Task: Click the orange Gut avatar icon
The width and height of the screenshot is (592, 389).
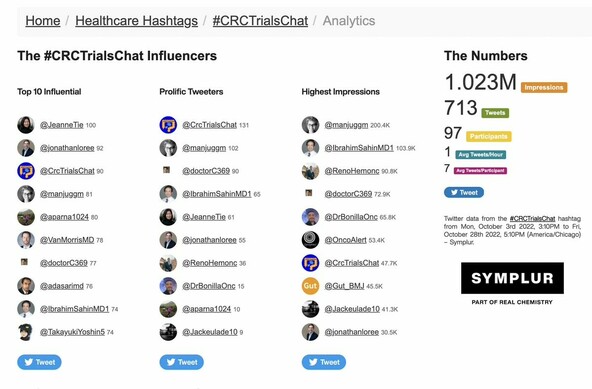Action: (x=310, y=286)
